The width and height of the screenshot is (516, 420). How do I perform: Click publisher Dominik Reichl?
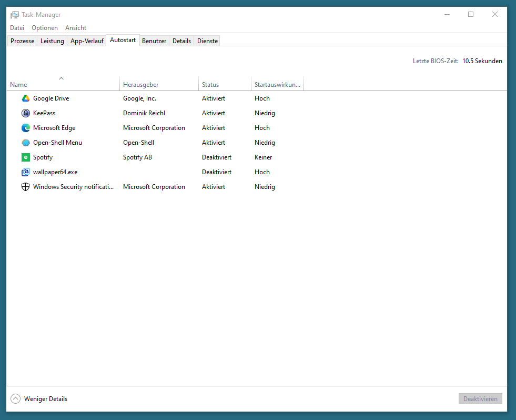(144, 113)
